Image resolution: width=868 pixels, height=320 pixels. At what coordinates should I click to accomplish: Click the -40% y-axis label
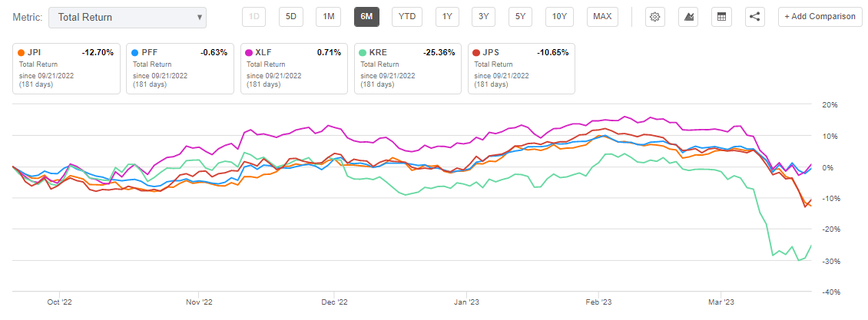[830, 292]
